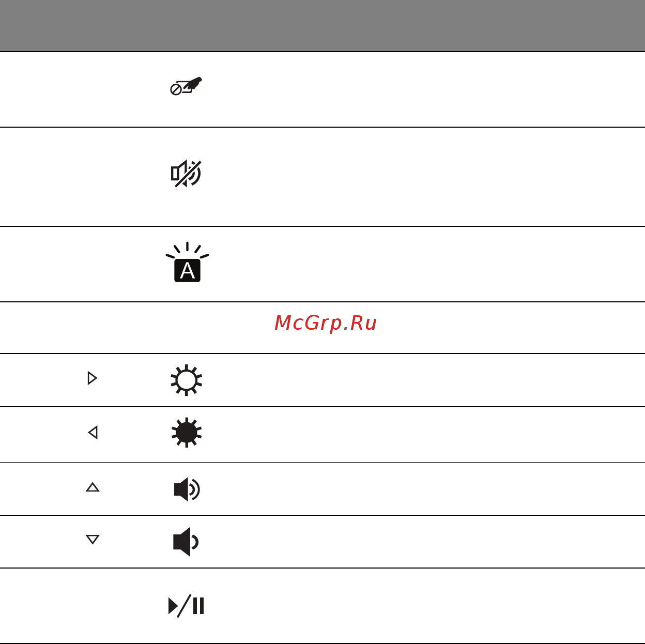Click the play triangle of play/pause symbol
Viewport: 645px width, 644px height.
click(173, 606)
